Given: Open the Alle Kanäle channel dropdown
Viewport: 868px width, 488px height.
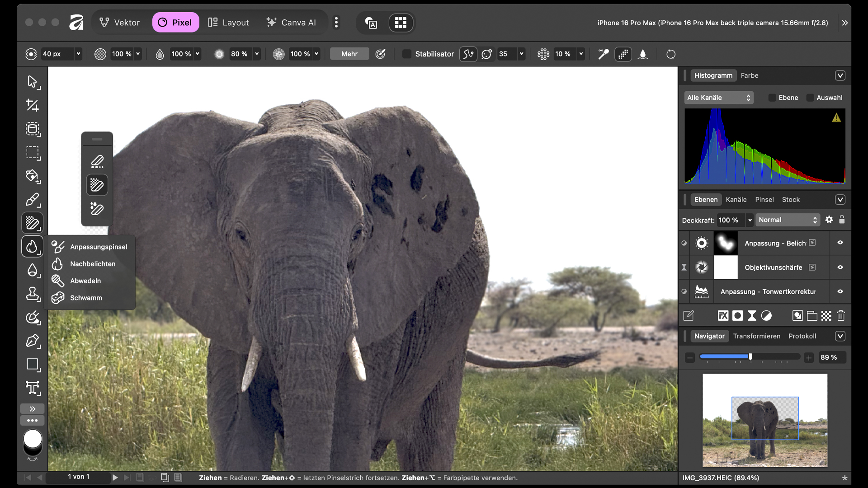Looking at the screenshot, I should (718, 98).
